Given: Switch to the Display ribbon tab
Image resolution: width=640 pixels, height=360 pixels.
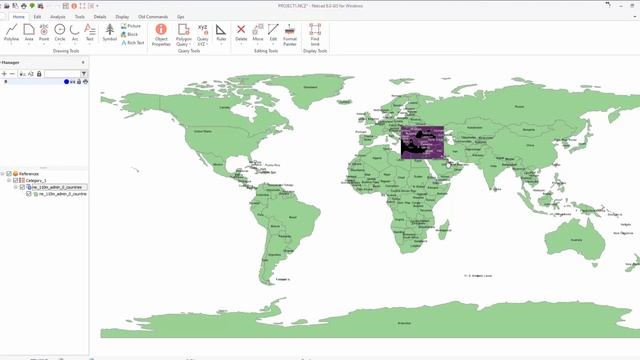Looking at the screenshot, I should [x=122, y=17].
